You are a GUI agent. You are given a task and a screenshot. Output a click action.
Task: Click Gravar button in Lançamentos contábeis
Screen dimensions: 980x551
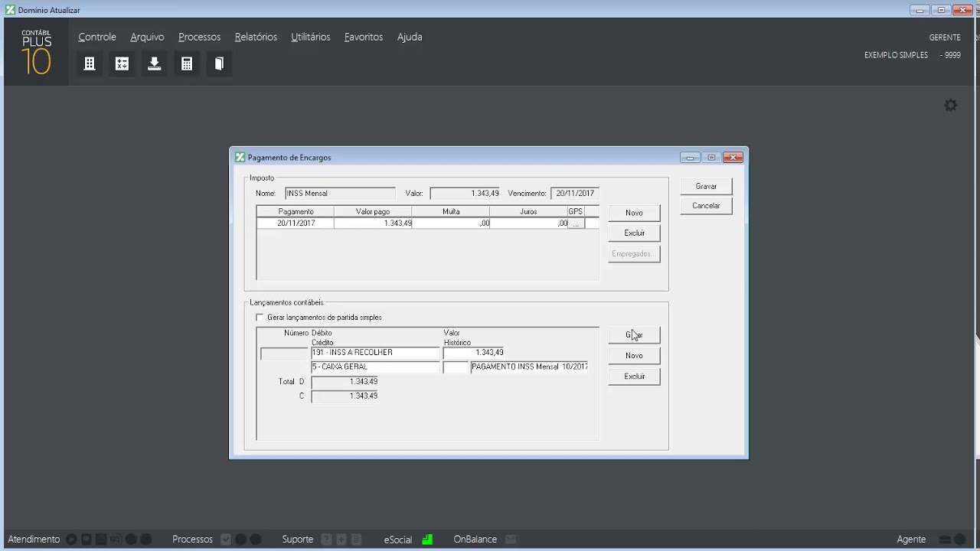[x=634, y=335]
